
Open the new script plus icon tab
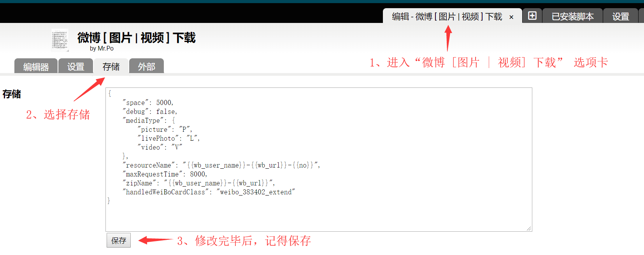(x=532, y=16)
